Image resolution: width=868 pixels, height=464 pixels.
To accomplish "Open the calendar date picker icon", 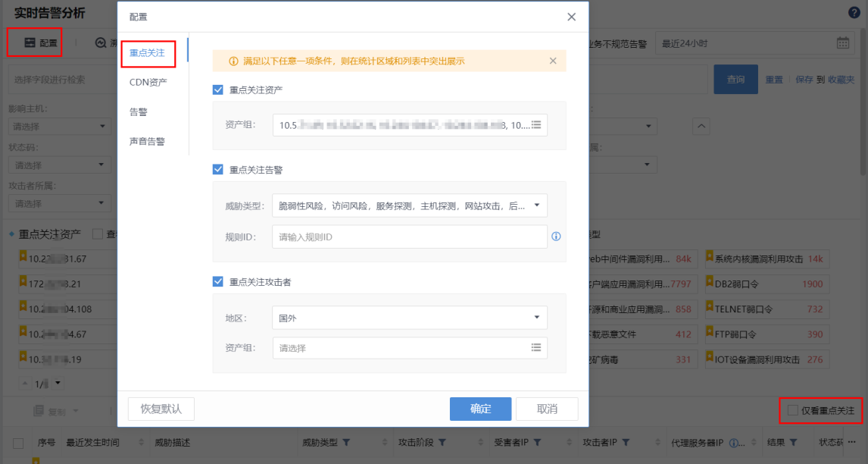I will pos(843,43).
